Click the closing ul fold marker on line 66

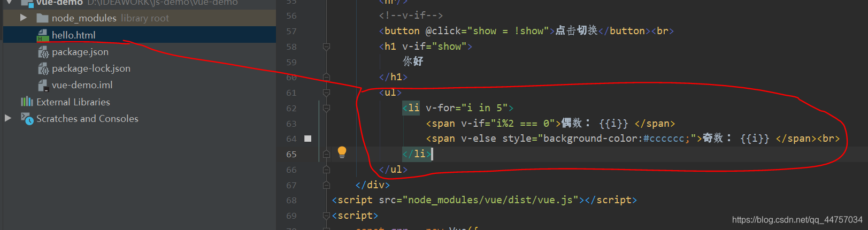[326, 170]
